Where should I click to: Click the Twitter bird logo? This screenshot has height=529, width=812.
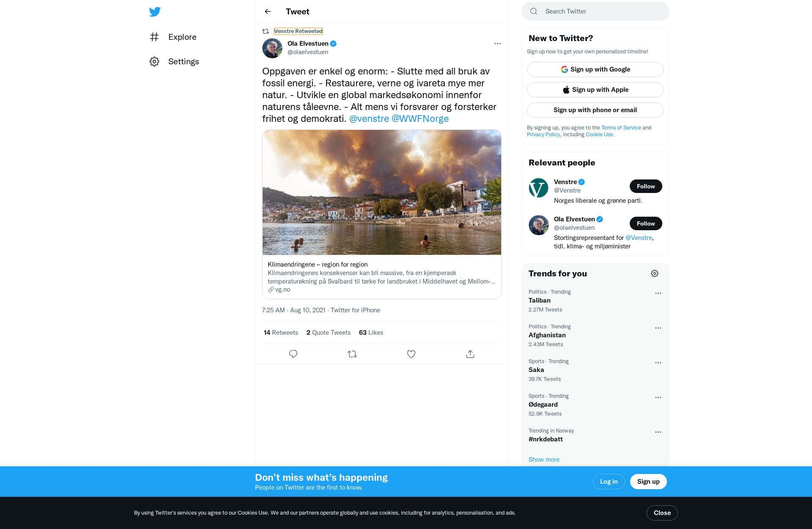pyautogui.click(x=155, y=11)
